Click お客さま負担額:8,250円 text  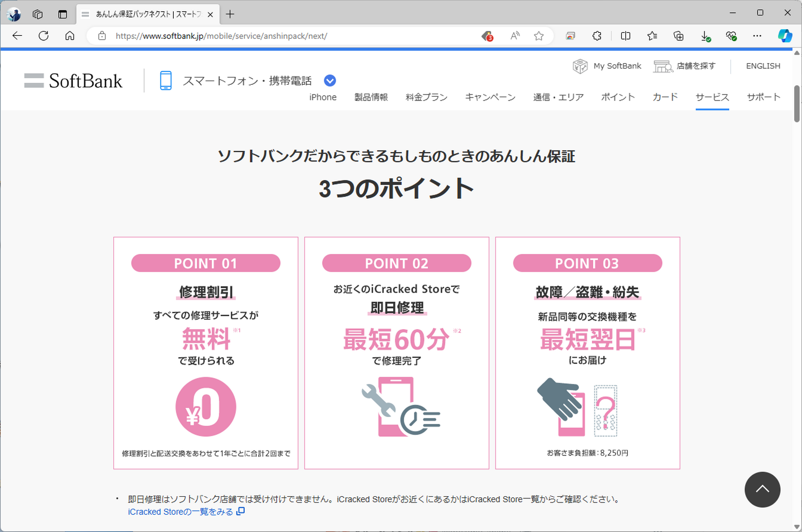pyautogui.click(x=587, y=453)
